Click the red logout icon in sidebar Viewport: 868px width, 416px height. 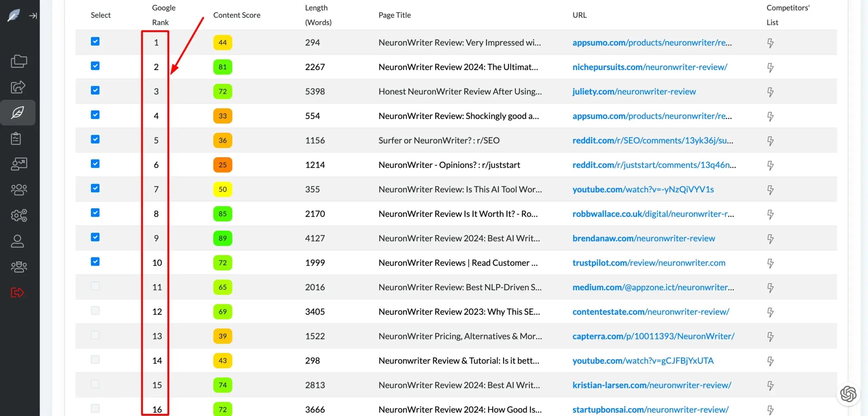coord(17,292)
